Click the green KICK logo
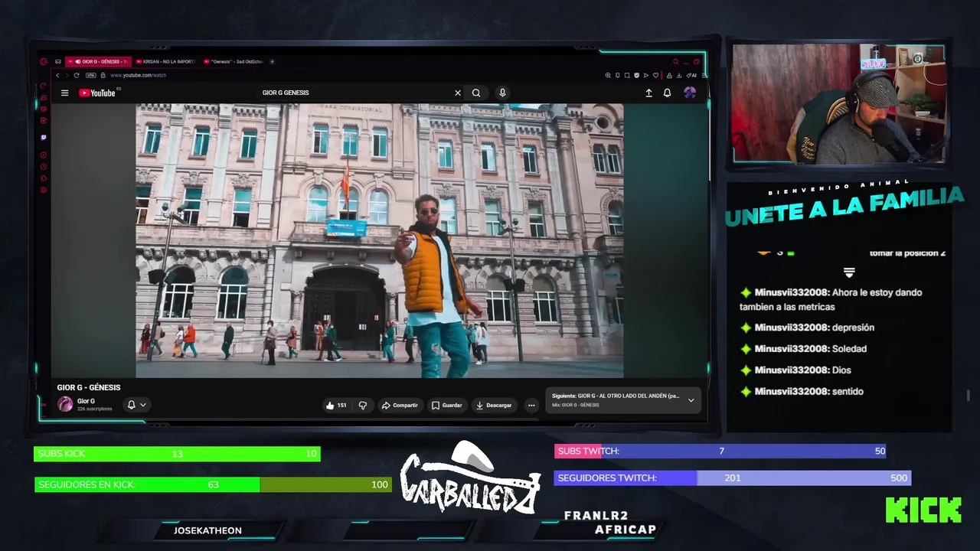This screenshot has width=980, height=551. [923, 510]
